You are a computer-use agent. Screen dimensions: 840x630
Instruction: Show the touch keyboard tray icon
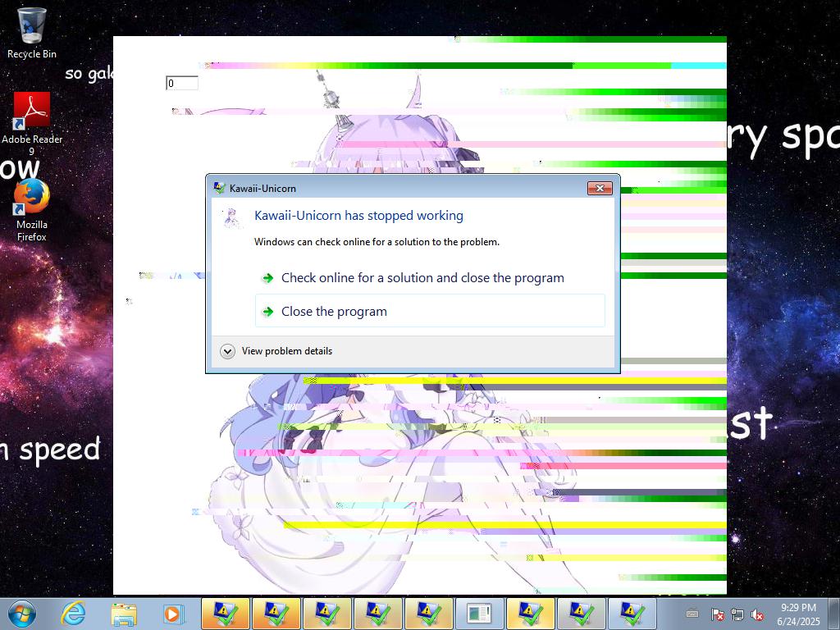click(692, 614)
